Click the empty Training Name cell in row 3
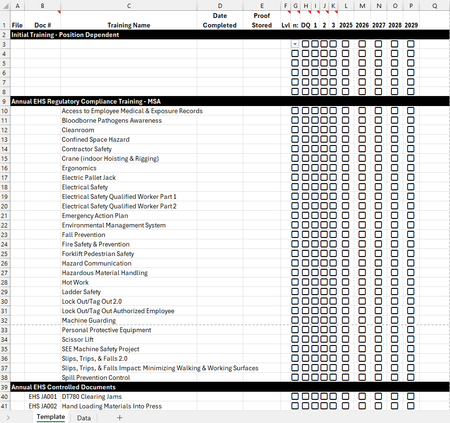 coord(129,44)
